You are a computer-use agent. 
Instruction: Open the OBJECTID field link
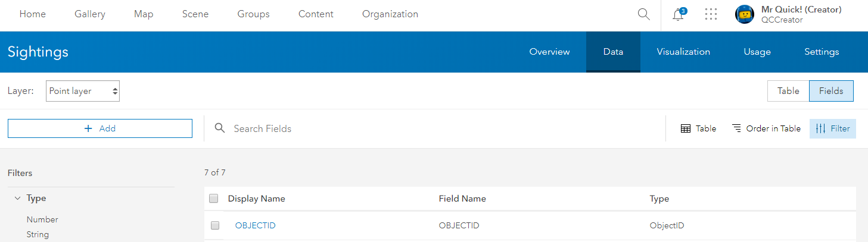[x=255, y=225]
